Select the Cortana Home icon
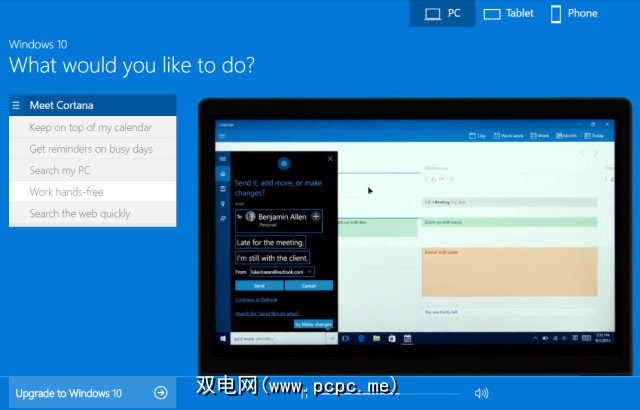This screenshot has height=410, width=640. click(222, 174)
